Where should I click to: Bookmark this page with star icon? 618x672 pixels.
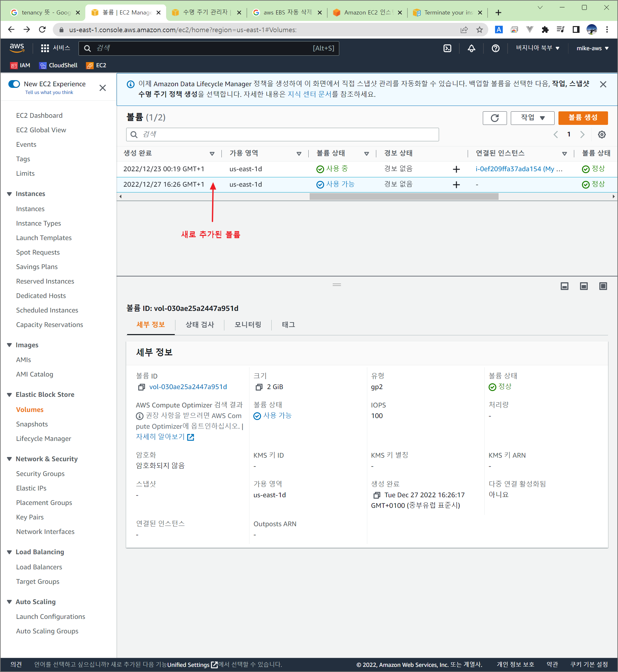coord(480,30)
